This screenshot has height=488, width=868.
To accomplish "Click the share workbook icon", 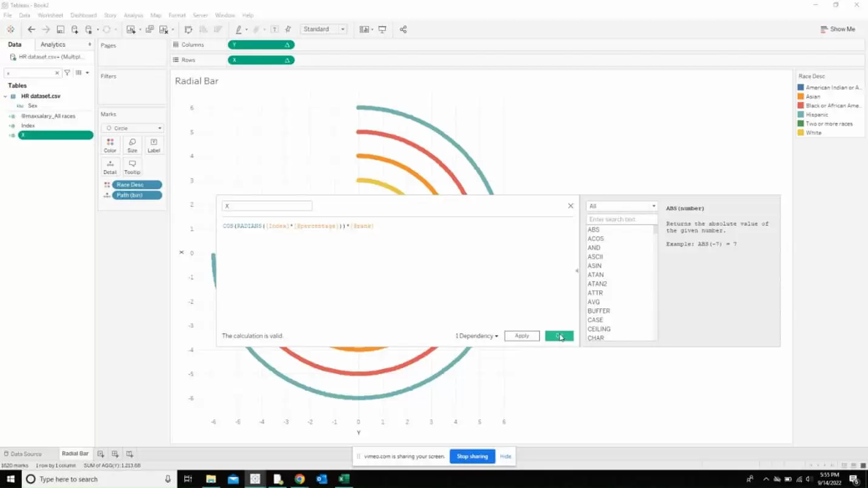I will point(403,29).
